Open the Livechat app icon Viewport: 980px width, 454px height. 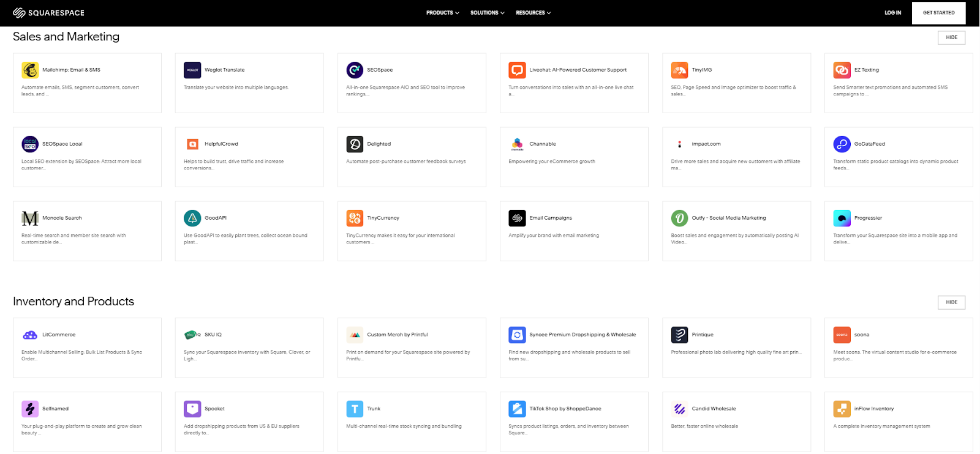(x=517, y=70)
